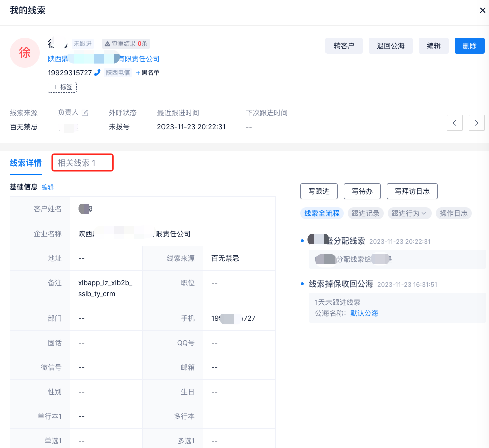Click the 写拜访日志 button
Screen dimensions: 489x448
point(412,191)
